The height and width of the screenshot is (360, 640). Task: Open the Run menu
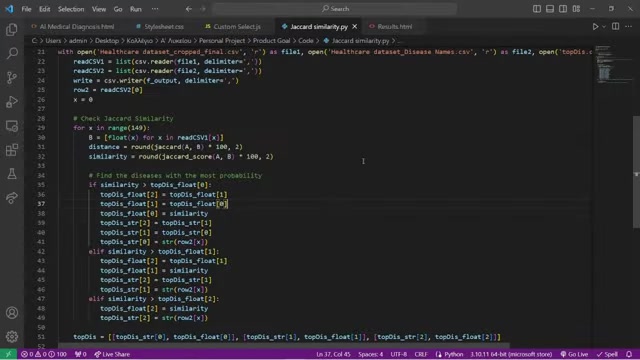[136, 9]
